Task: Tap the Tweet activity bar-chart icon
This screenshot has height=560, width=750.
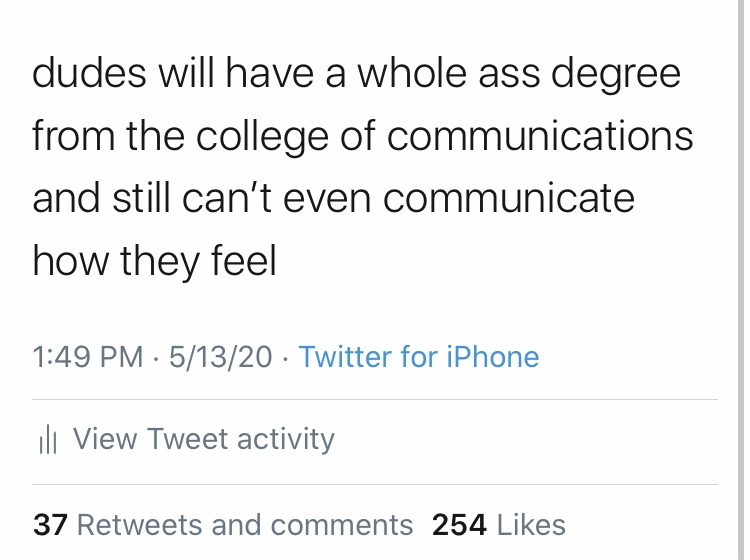Action: (46, 440)
